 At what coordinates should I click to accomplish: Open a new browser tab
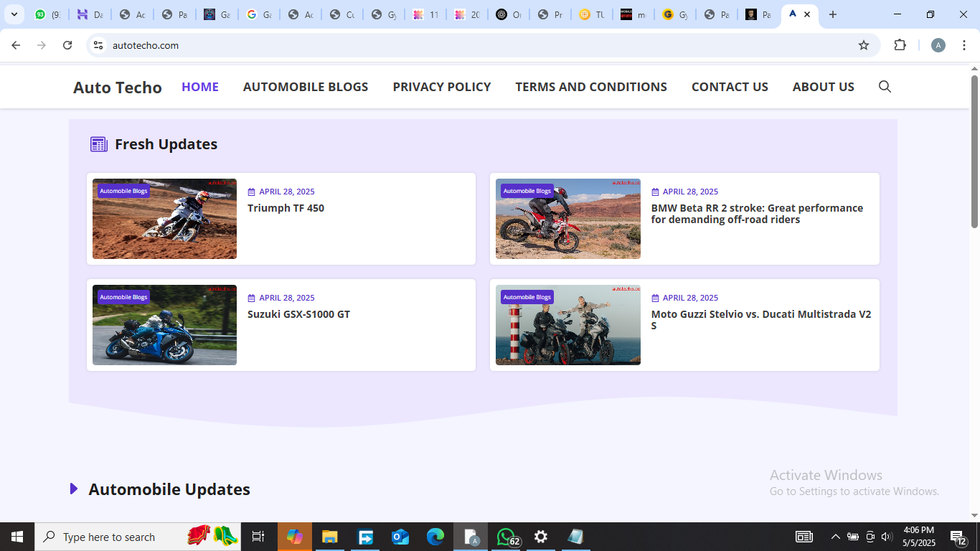coord(832,14)
